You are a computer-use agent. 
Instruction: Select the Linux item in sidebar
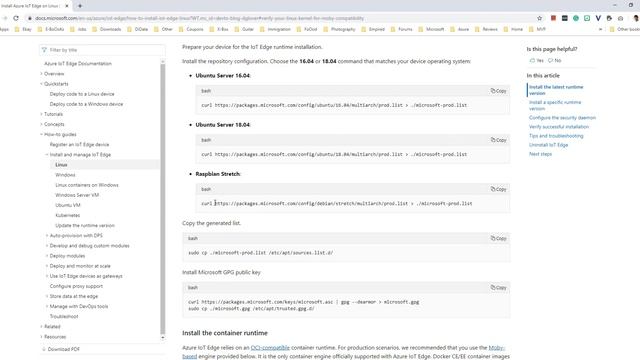(61, 165)
